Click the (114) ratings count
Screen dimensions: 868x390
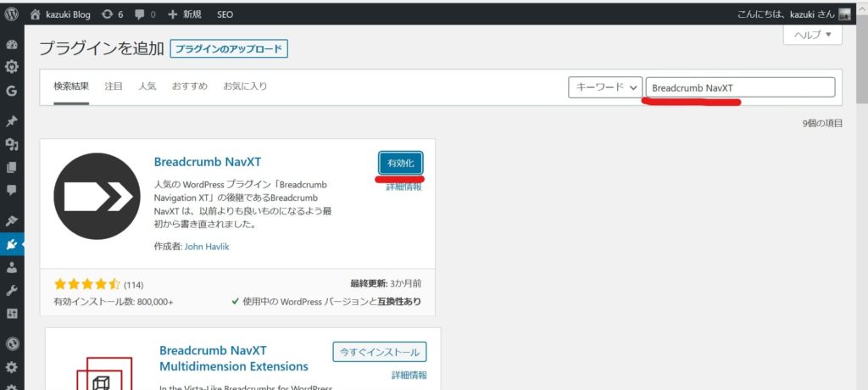click(x=133, y=286)
